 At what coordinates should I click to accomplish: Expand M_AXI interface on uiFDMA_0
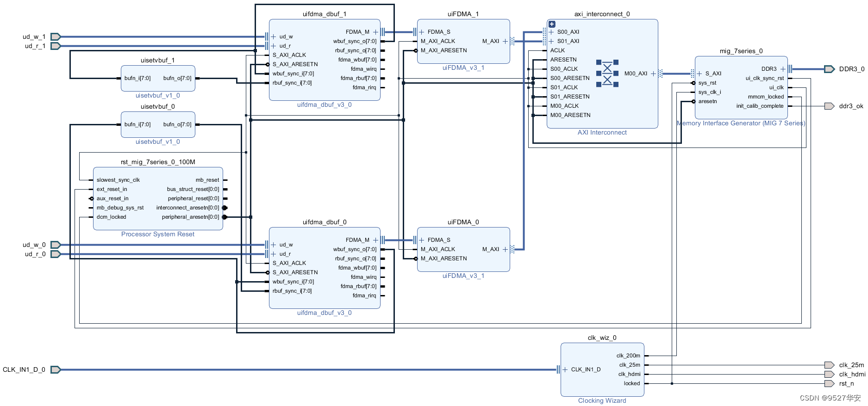[x=505, y=249]
